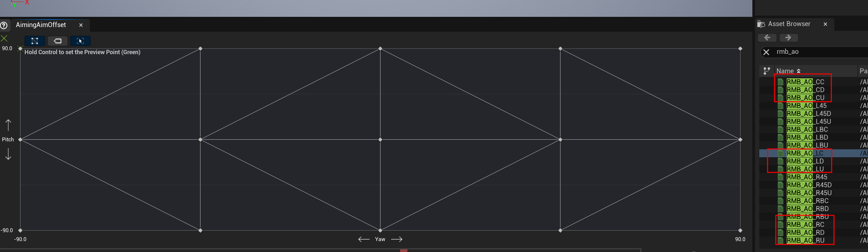
Task: Select the highlighted RMB_AO_LC asset
Action: pos(805,153)
